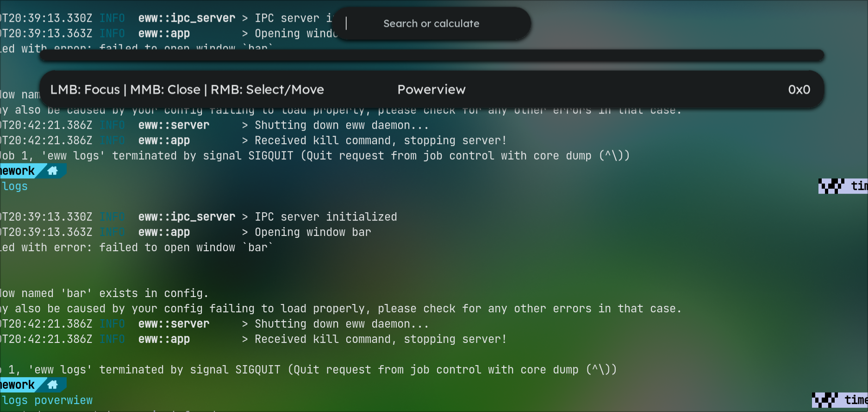Click the eww::ipc_server label in the log output

[x=187, y=216]
